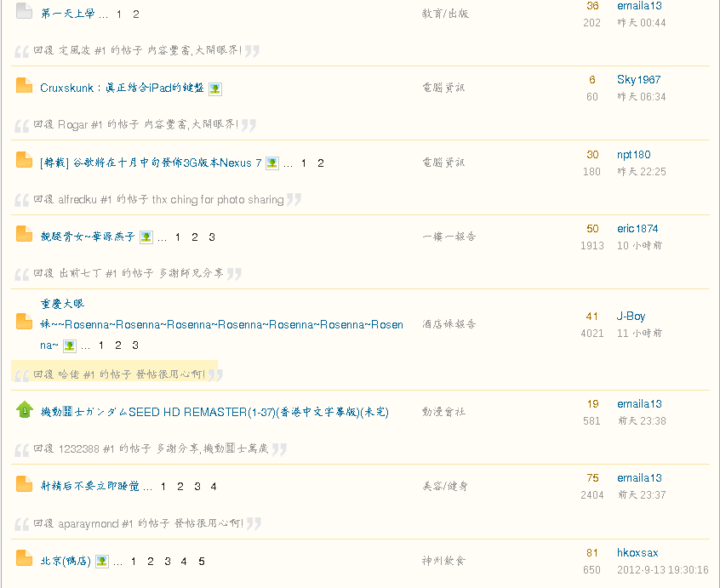Click the attachment icon in the Nexus 7 title
The image size is (720, 588).
(274, 163)
